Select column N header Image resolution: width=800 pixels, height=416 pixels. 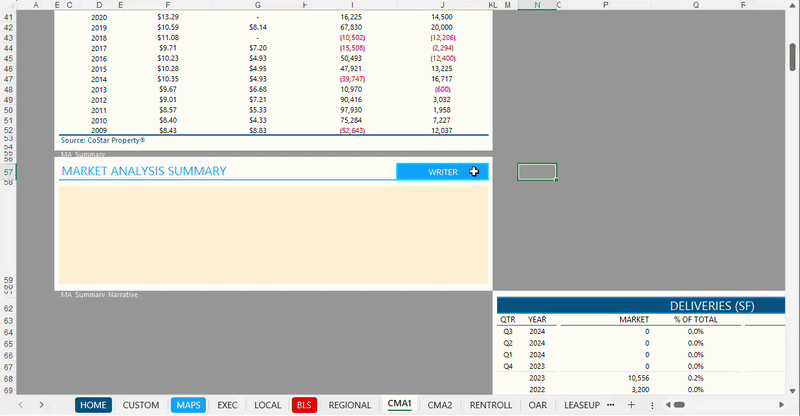click(x=537, y=5)
